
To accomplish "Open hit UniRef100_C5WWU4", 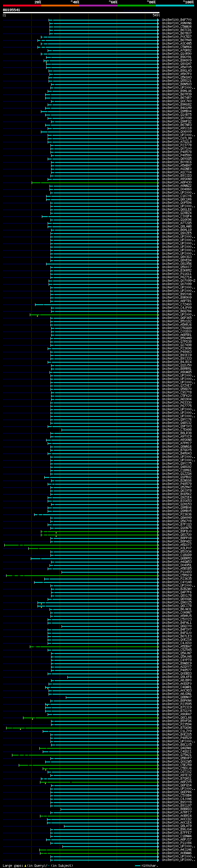I will point(176,26).
